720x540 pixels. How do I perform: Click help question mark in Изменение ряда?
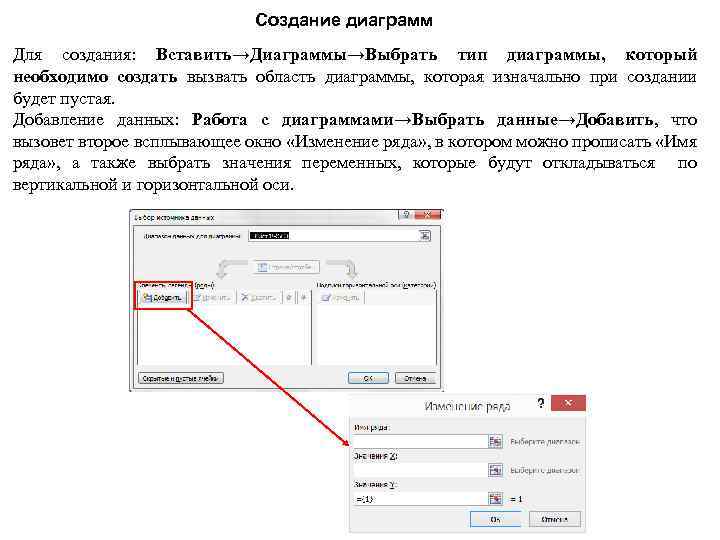[541, 403]
